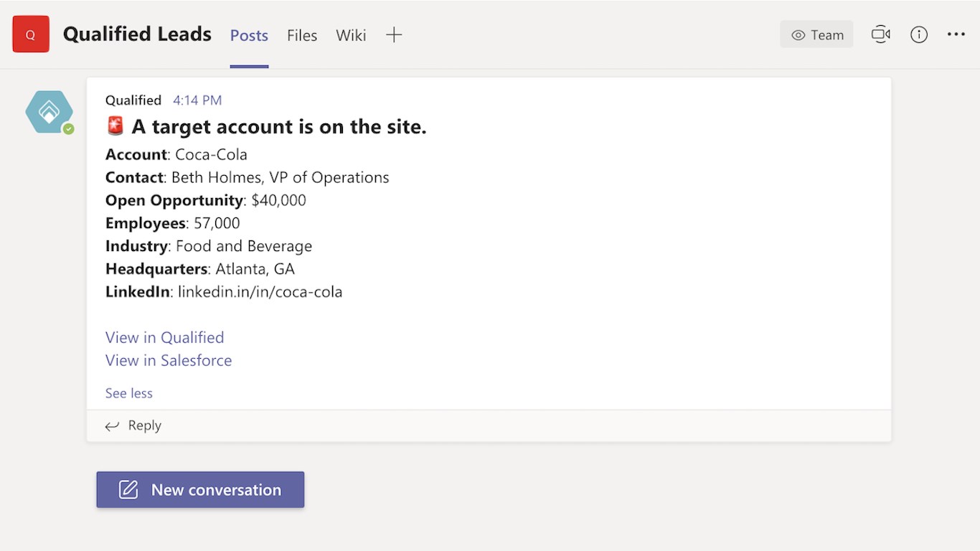The height and width of the screenshot is (551, 980).
Task: Add a new tab with plus icon
Action: click(394, 34)
